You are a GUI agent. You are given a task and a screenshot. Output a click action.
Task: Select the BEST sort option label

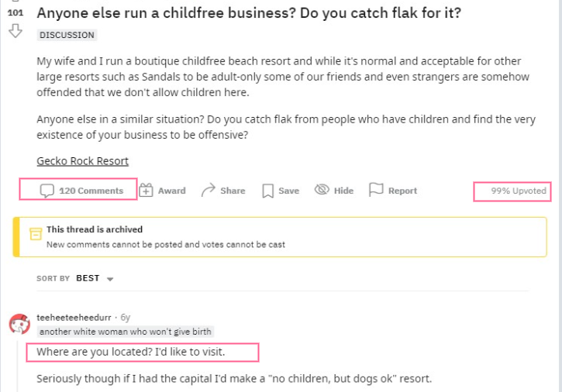(x=88, y=278)
